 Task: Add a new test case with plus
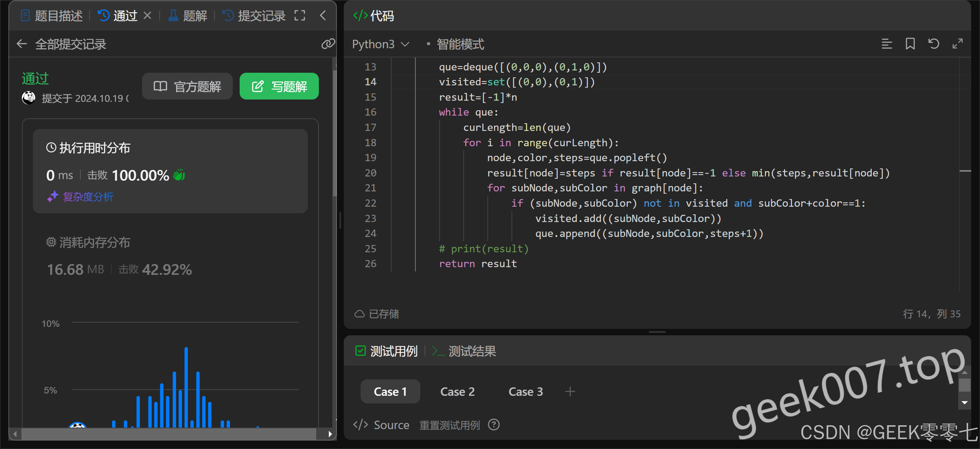[x=570, y=392]
